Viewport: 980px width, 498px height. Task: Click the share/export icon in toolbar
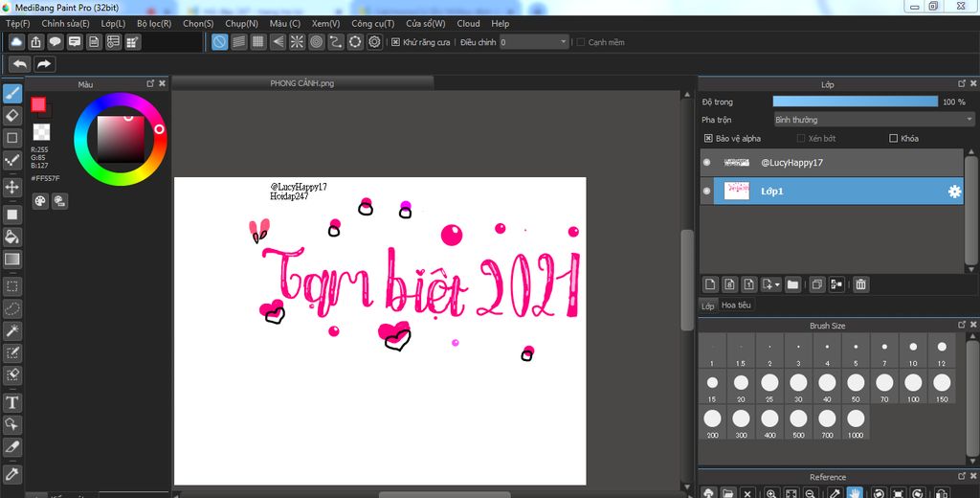tap(36, 42)
